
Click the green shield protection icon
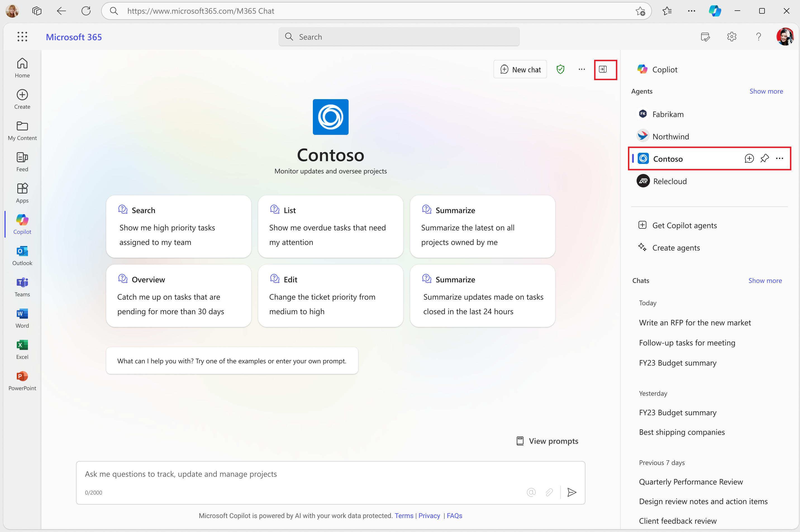coord(560,70)
